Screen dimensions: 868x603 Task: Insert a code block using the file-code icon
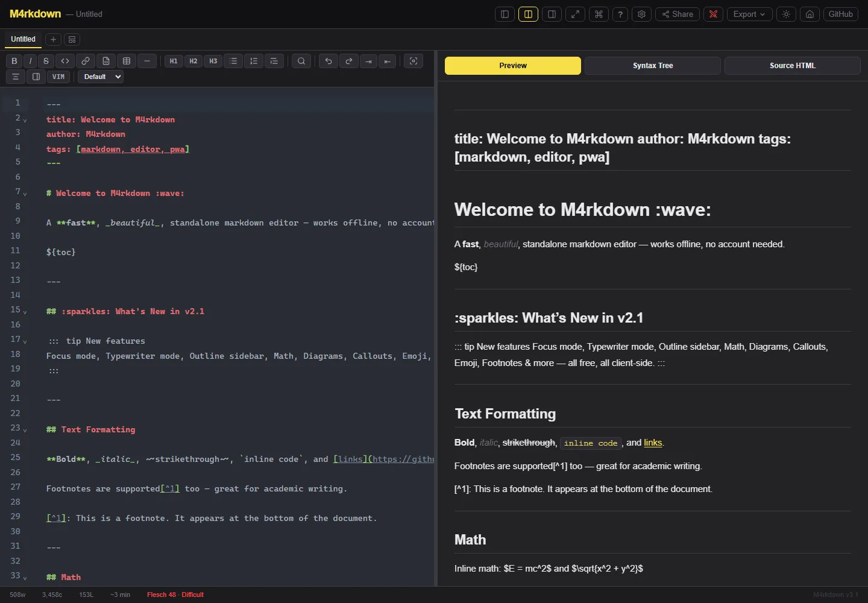point(106,61)
